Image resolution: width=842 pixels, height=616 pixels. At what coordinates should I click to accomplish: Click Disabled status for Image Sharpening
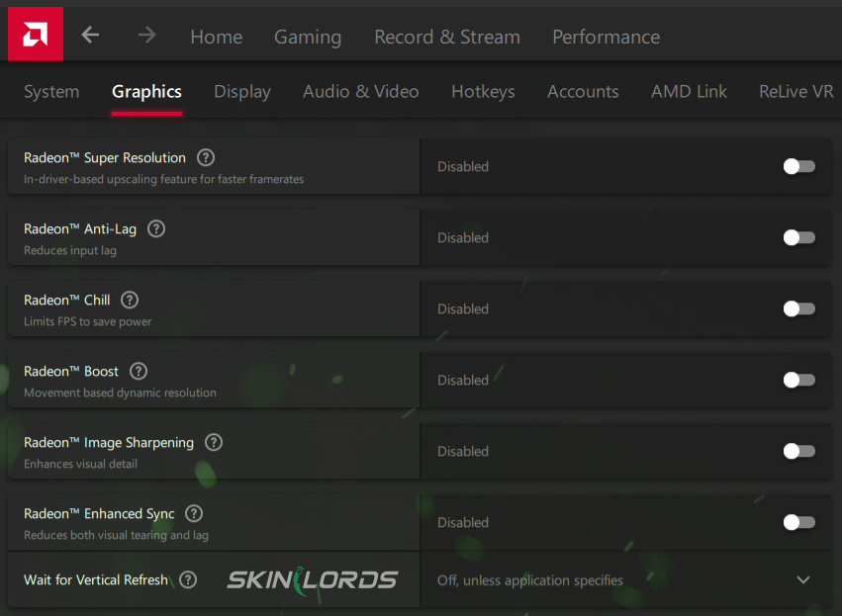pos(463,451)
